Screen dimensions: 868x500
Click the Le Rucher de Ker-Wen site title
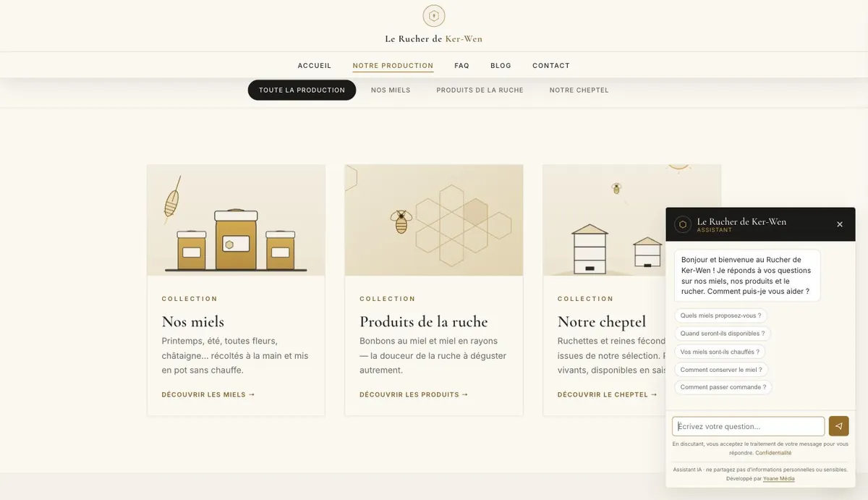click(433, 39)
